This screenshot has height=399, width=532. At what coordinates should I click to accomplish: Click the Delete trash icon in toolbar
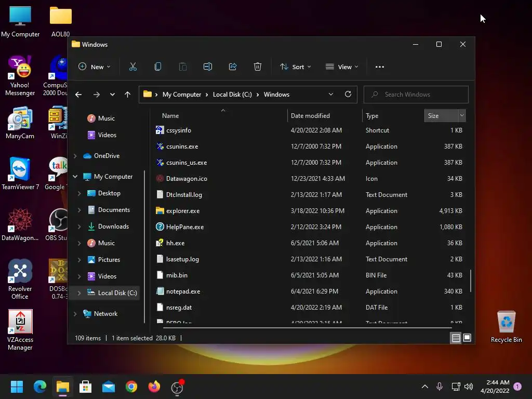pyautogui.click(x=258, y=67)
